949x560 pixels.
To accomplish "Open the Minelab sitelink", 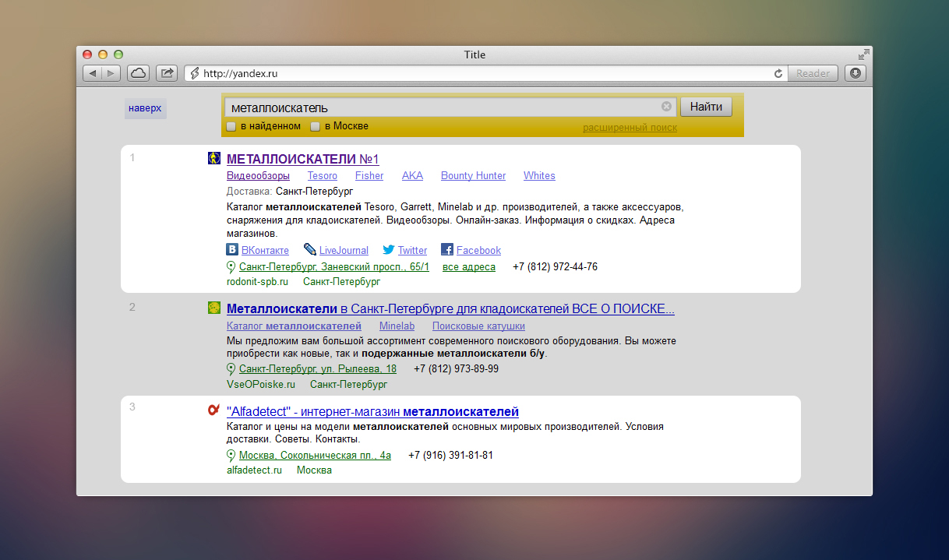I will (x=397, y=326).
